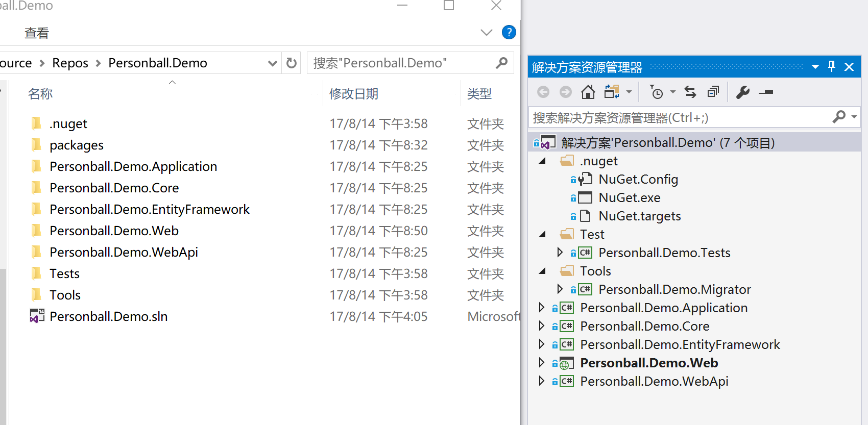Open the 查看 ribbon tab in File Explorer
Screen dimensions: 868x425
[37, 33]
